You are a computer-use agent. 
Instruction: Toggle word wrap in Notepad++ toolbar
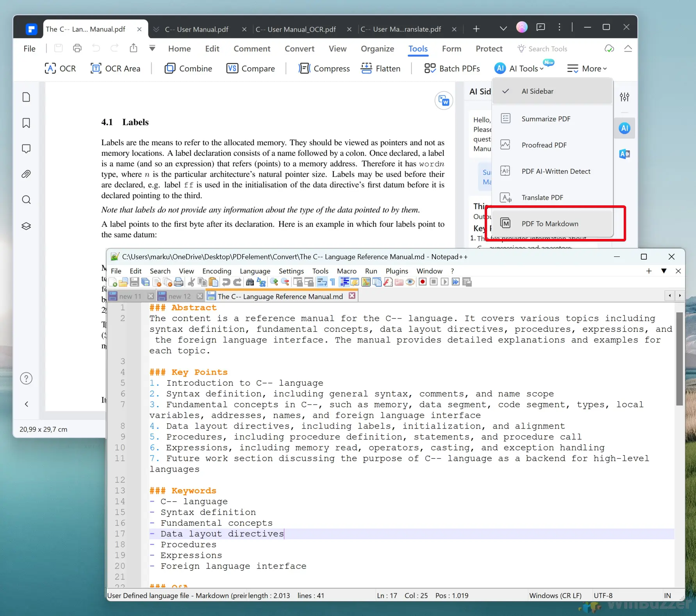click(322, 282)
